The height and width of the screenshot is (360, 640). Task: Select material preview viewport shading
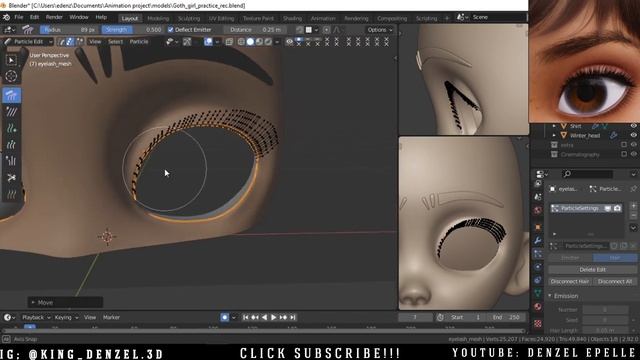[x=259, y=42]
